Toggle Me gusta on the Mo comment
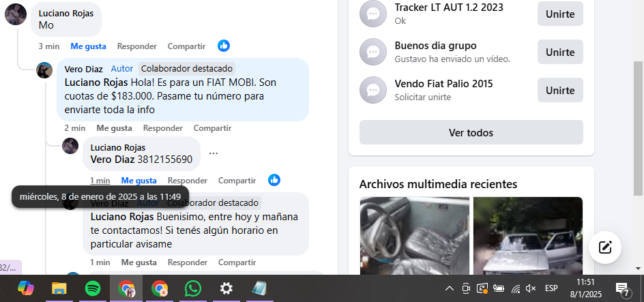The width and height of the screenshot is (644, 302). 88,46
